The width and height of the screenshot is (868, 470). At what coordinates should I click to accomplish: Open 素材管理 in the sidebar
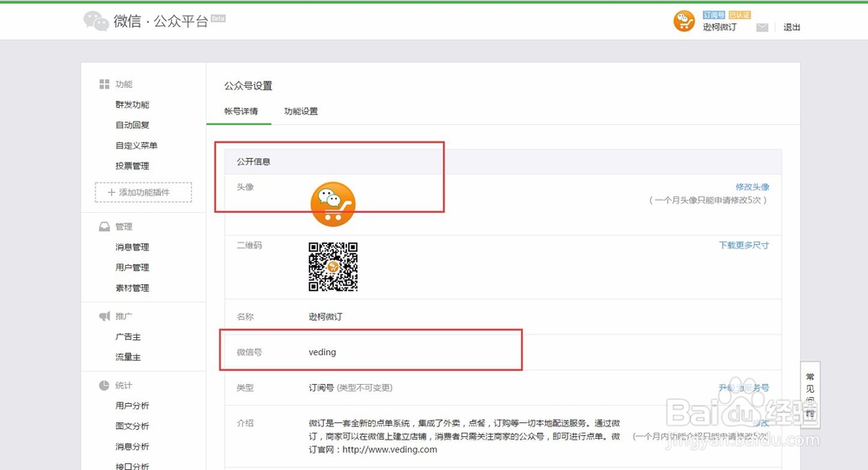[132, 288]
